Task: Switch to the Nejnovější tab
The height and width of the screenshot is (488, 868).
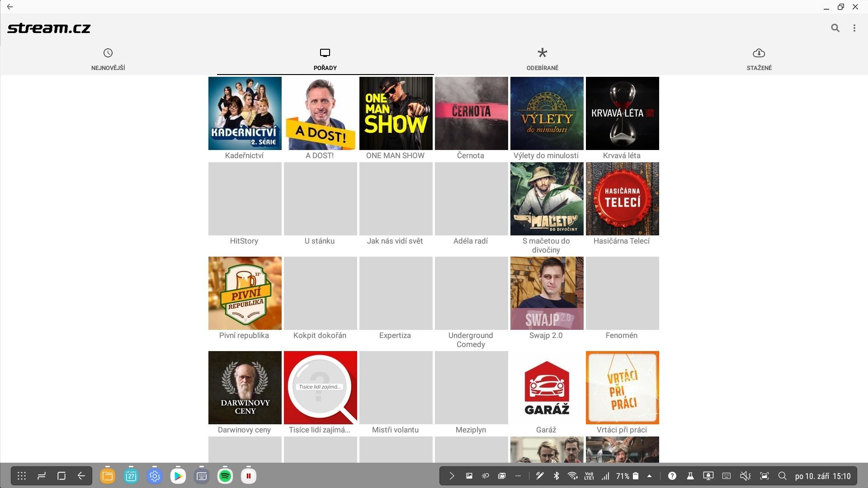Action: [x=108, y=60]
